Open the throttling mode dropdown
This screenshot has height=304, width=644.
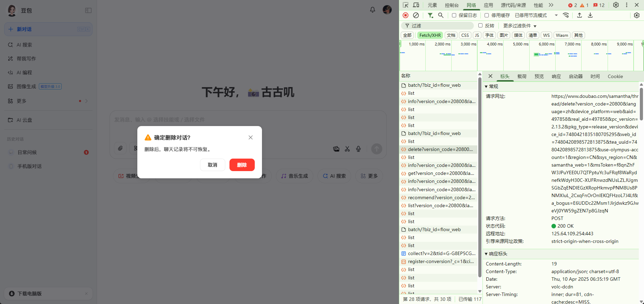[537, 15]
